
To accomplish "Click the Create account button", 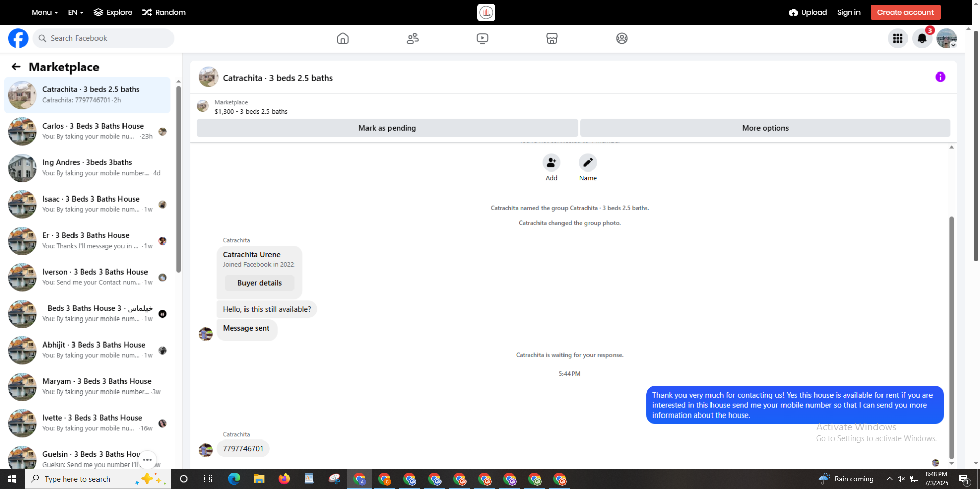I will (x=905, y=12).
